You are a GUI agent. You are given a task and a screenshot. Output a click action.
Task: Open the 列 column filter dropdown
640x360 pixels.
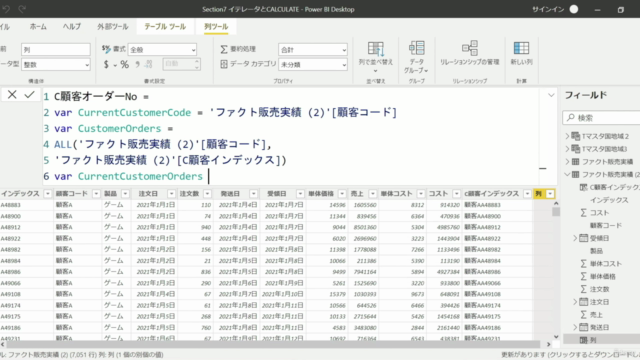[550, 193]
